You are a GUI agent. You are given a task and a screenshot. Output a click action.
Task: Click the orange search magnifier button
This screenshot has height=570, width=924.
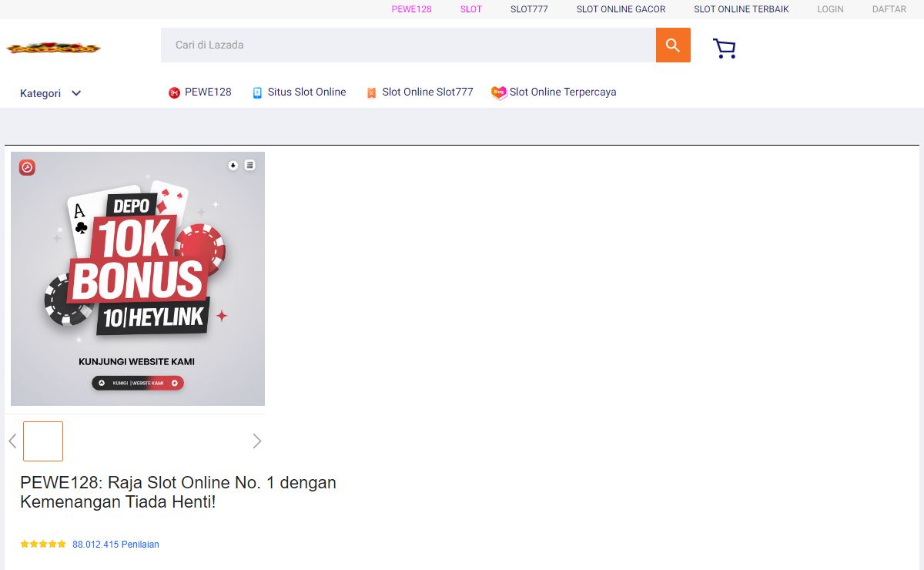coord(673,45)
